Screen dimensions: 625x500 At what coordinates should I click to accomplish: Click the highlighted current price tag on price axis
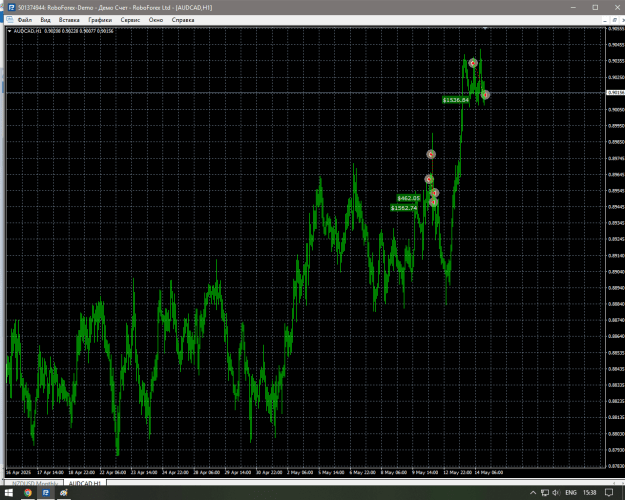615,93
